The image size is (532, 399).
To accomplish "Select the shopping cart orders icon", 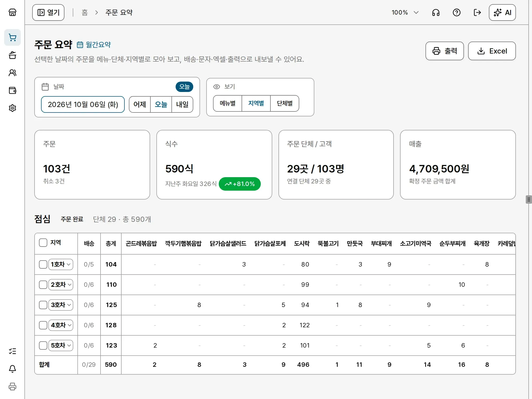I will pos(12,37).
